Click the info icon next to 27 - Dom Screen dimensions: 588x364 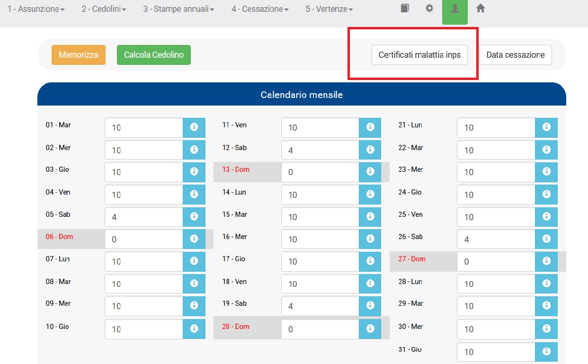546,261
